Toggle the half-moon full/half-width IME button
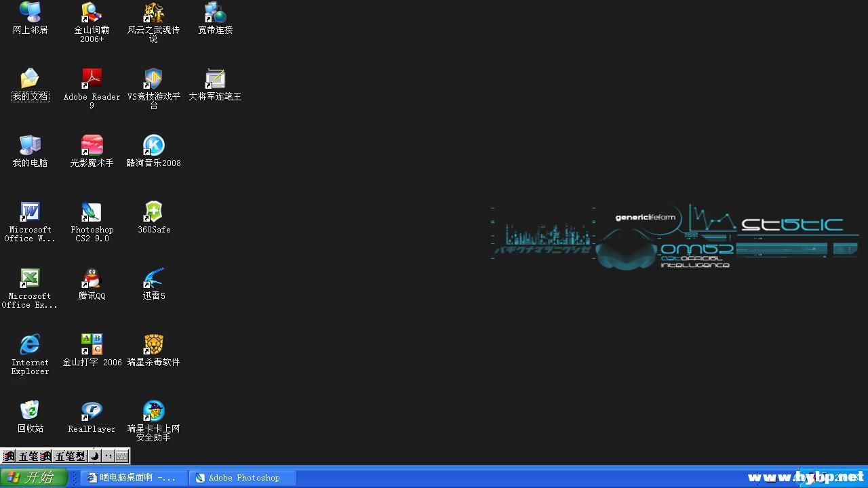Viewport: 868px width, 488px height. [x=95, y=456]
